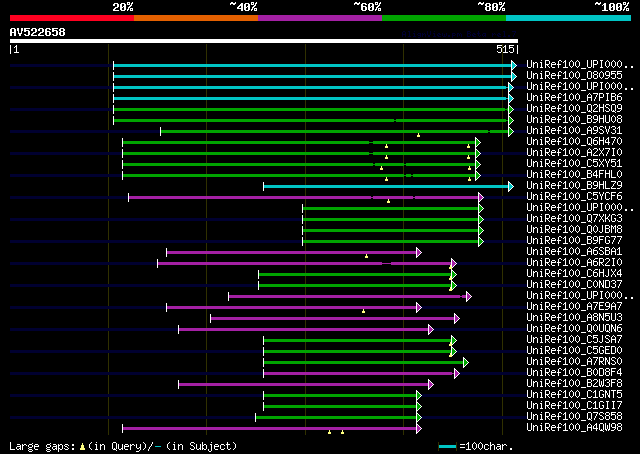Select the UniRef100_Q6H470 label
Image resolution: width=640 pixels, height=454 pixels.
(x=574, y=142)
